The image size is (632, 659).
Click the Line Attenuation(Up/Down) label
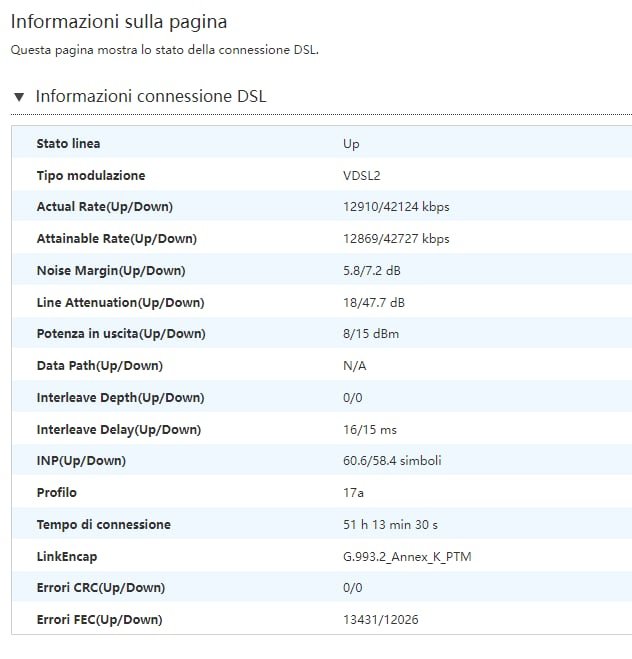point(121,303)
